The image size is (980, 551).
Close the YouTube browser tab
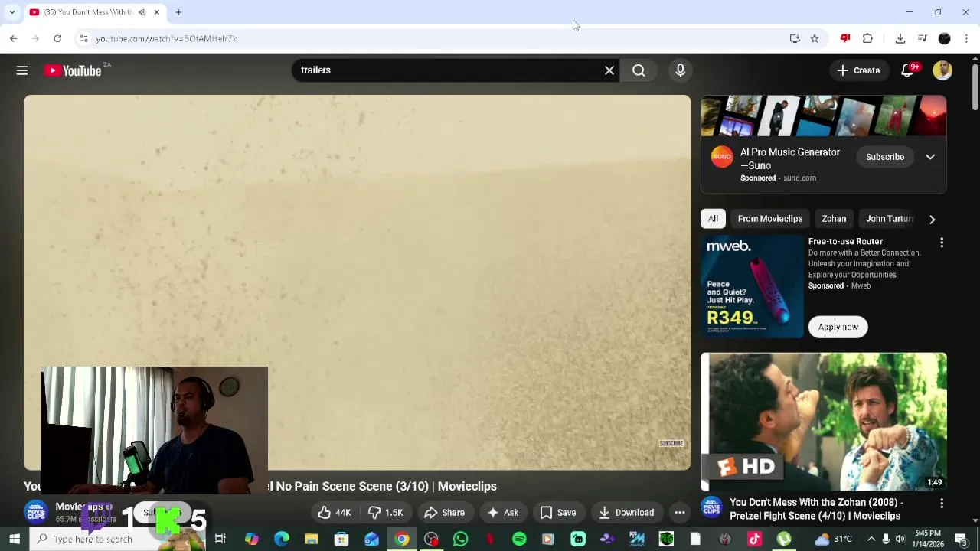[x=157, y=12]
